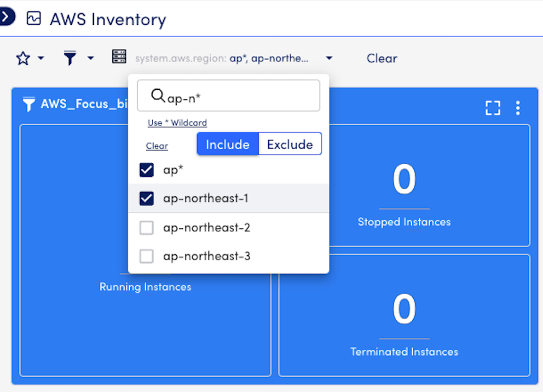543x392 pixels.
Task: Check the ap-northeast-2 region
Action: tap(146, 227)
